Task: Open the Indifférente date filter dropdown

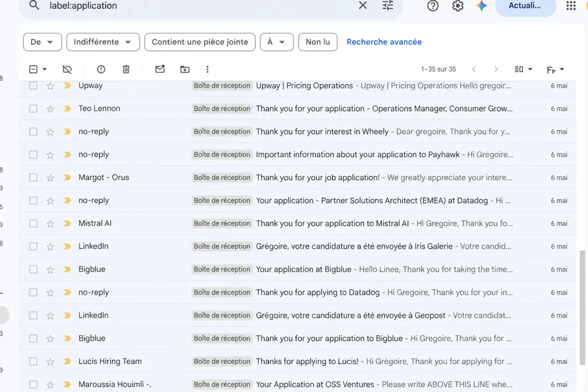Action: 103,42
